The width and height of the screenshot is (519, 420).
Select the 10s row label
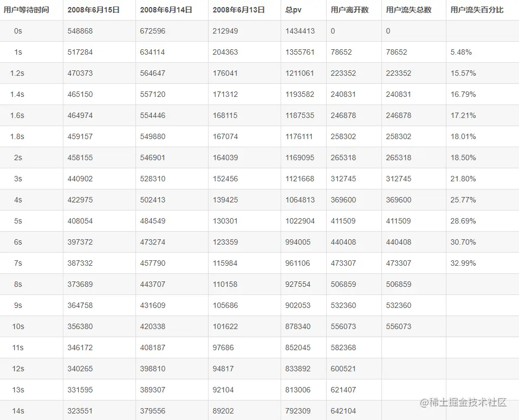click(18, 326)
